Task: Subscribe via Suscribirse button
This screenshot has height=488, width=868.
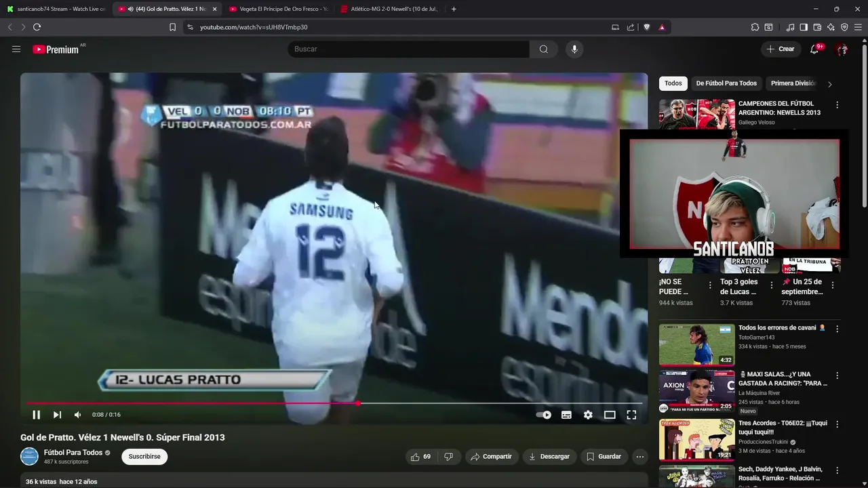Action: coord(144,457)
